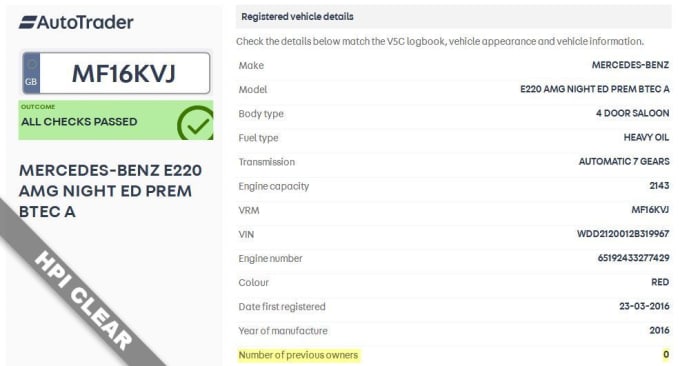Select the AUTOMATIC 7 GEARS transmission value
Image resolution: width=680 pixels, height=366 pixels.
624,161
